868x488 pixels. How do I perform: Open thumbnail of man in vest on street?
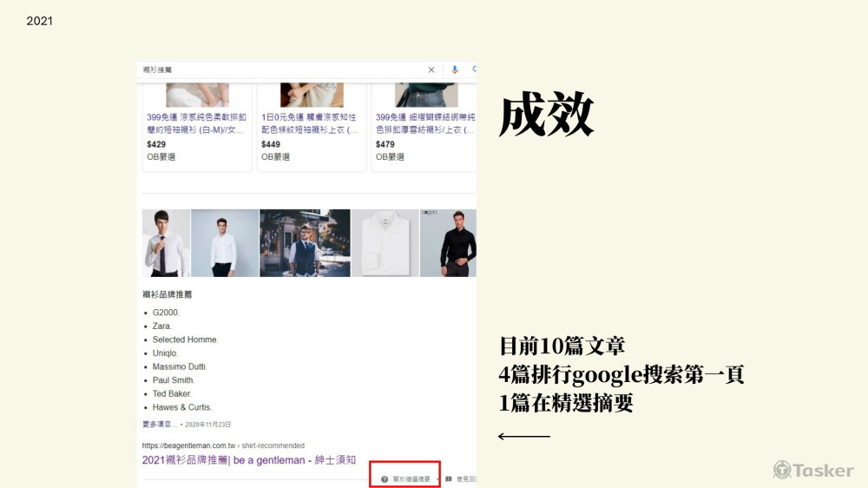(305, 243)
